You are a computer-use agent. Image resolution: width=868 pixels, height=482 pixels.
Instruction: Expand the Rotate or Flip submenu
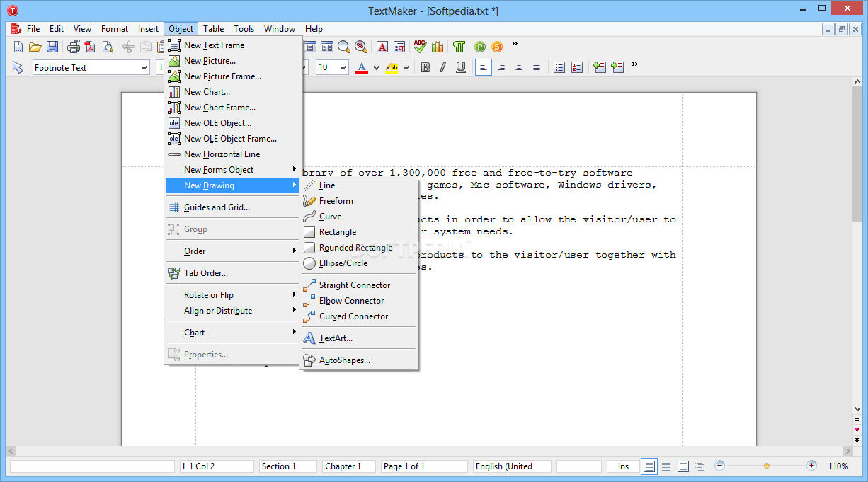point(232,295)
